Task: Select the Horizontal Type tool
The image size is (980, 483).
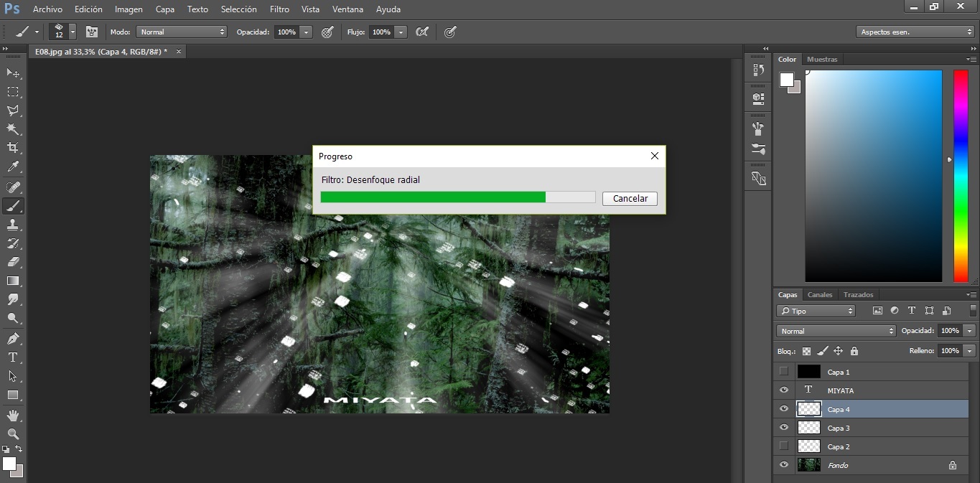Action: [13, 357]
